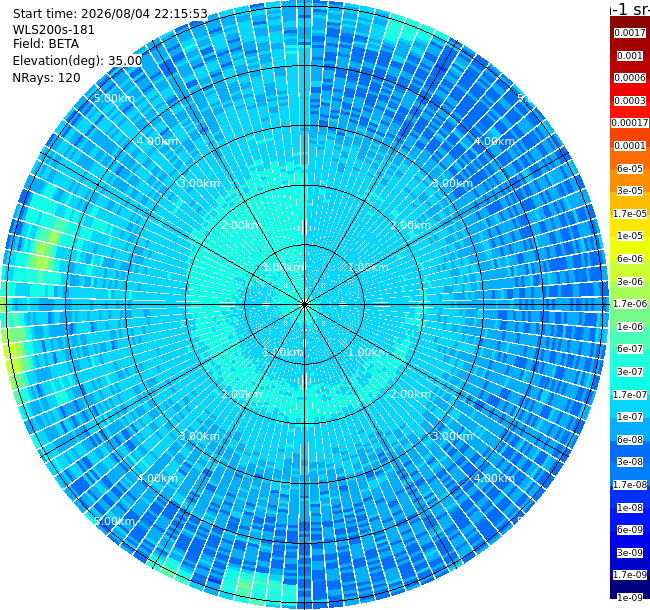
Task: Click the 1e-09 bottom colorbar label
Action: (x=630, y=598)
